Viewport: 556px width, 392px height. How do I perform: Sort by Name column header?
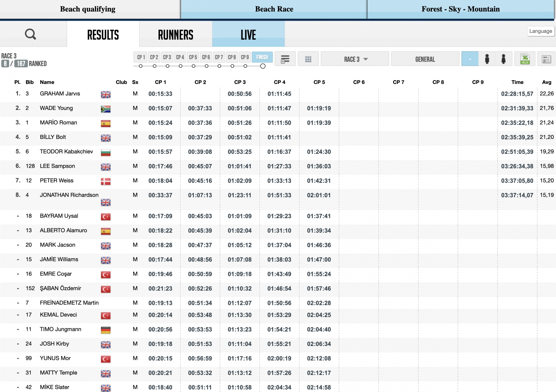point(47,82)
